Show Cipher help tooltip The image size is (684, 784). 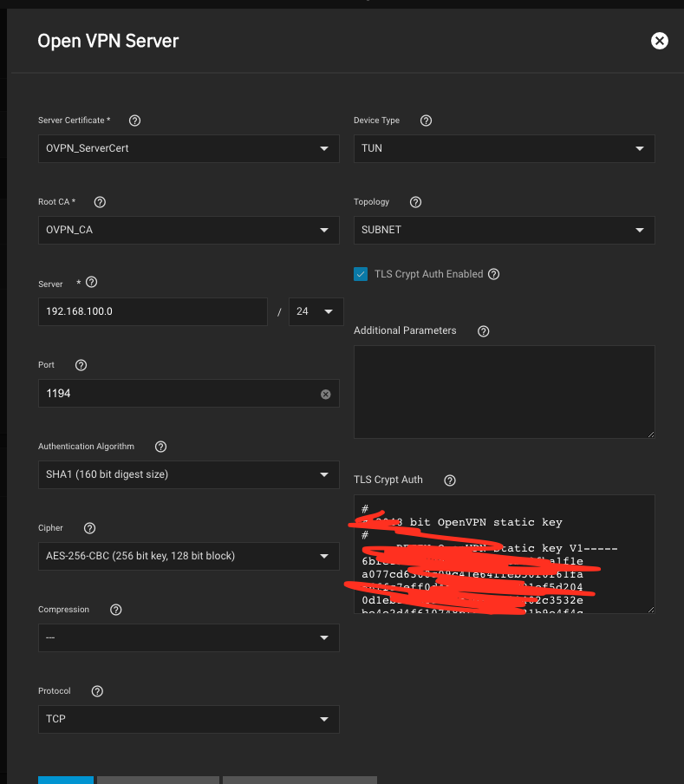89,528
